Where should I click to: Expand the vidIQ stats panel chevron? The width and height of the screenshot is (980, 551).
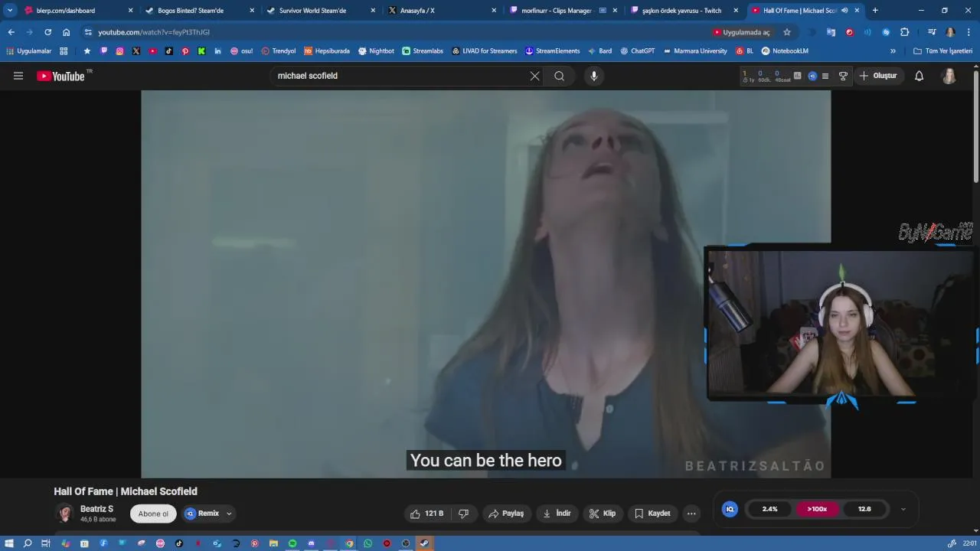click(903, 509)
